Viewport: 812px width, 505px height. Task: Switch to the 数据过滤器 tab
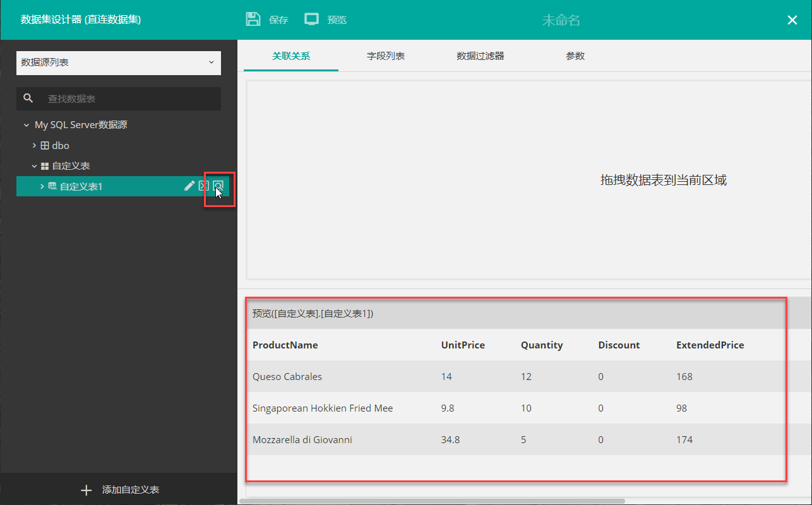tap(480, 56)
